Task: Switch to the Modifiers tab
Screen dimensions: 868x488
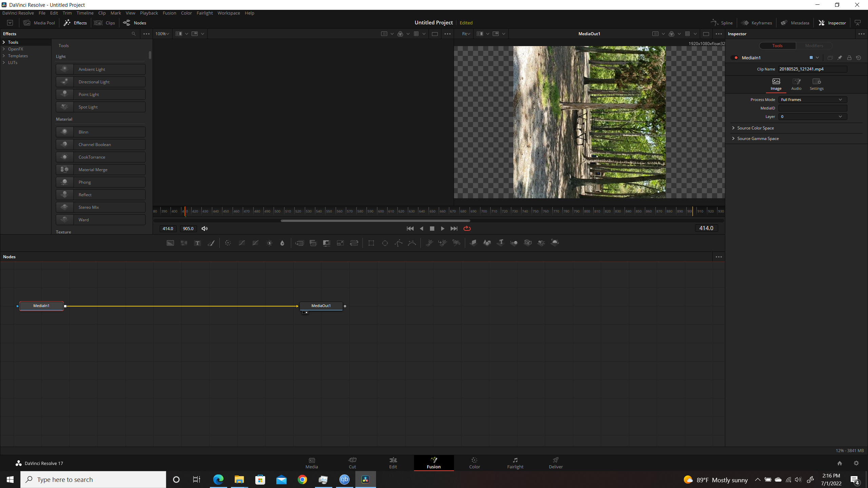Action: point(814,45)
